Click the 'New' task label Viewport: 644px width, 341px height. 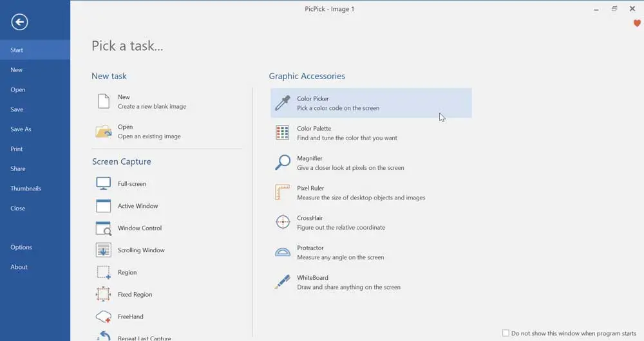click(x=124, y=97)
